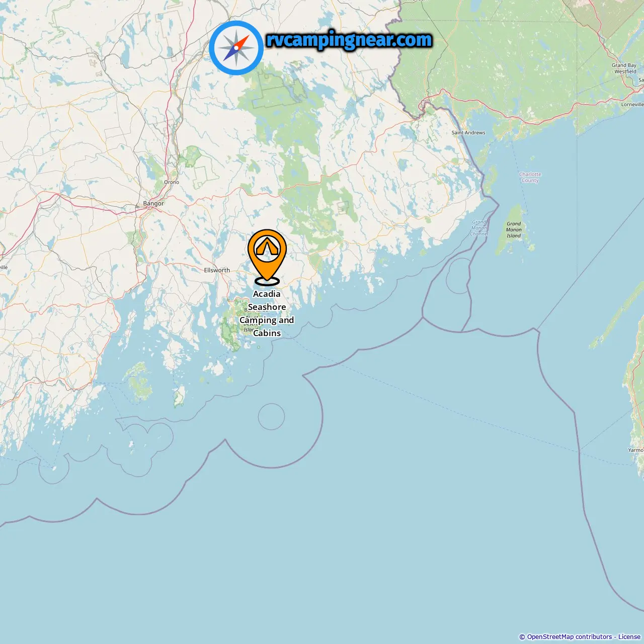Image resolution: width=644 pixels, height=644 pixels.
Task: Select the Acadia Seashore Camping and Cabins label
Action: pos(267,313)
